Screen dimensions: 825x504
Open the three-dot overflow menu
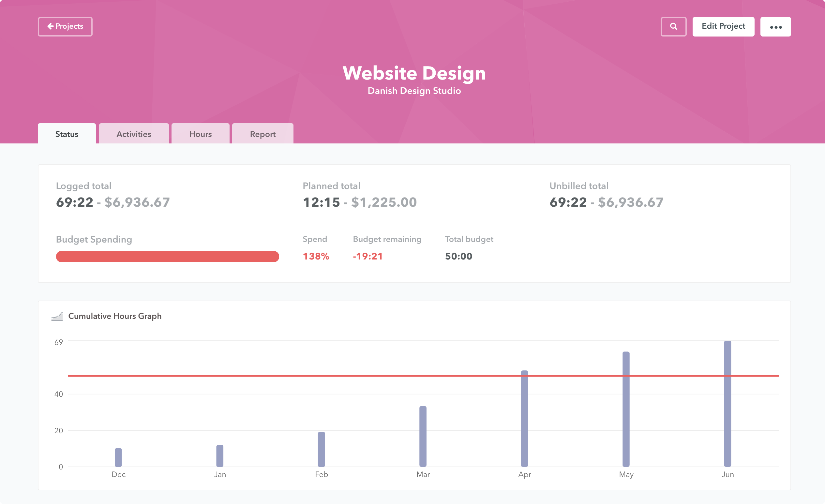point(776,26)
